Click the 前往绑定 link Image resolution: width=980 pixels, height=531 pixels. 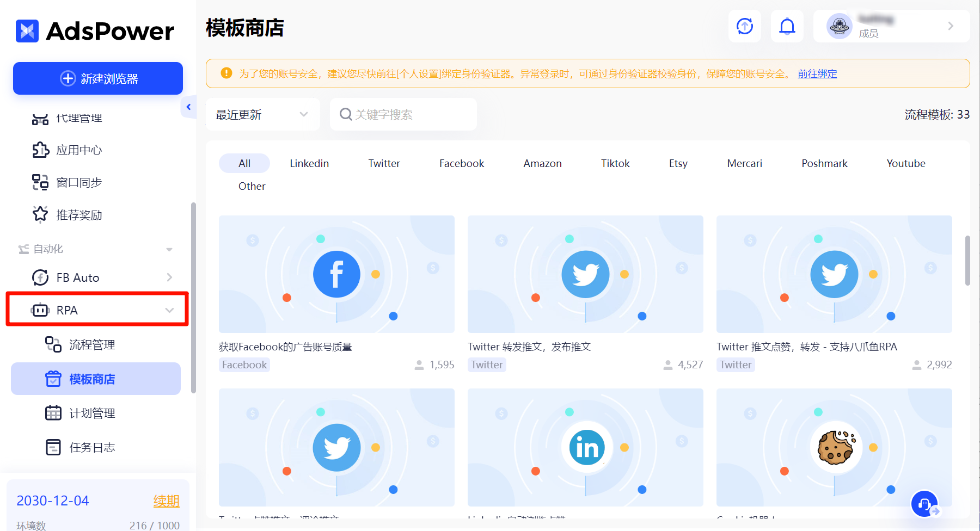coord(817,74)
